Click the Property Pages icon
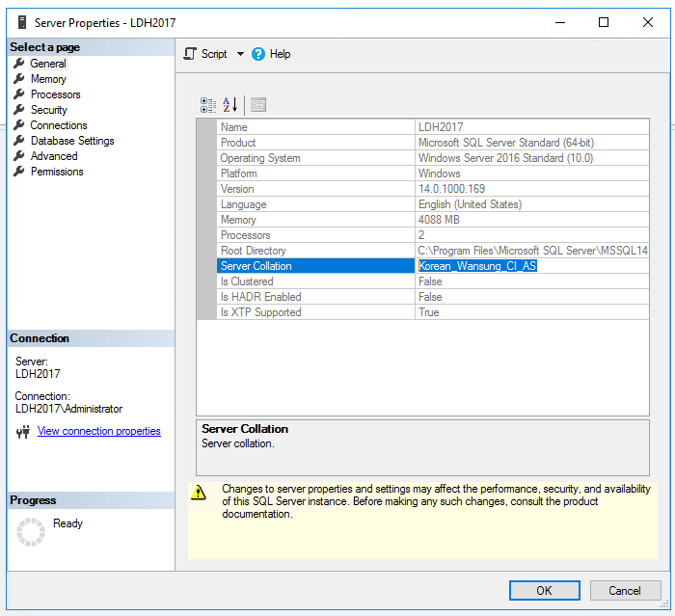The width and height of the screenshot is (675, 616). click(x=258, y=105)
